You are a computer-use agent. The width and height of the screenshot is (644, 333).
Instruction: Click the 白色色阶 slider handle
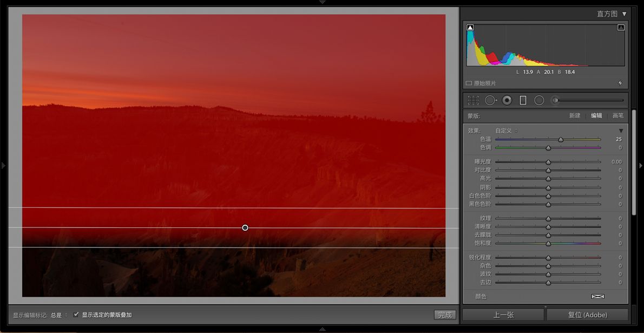[548, 196]
